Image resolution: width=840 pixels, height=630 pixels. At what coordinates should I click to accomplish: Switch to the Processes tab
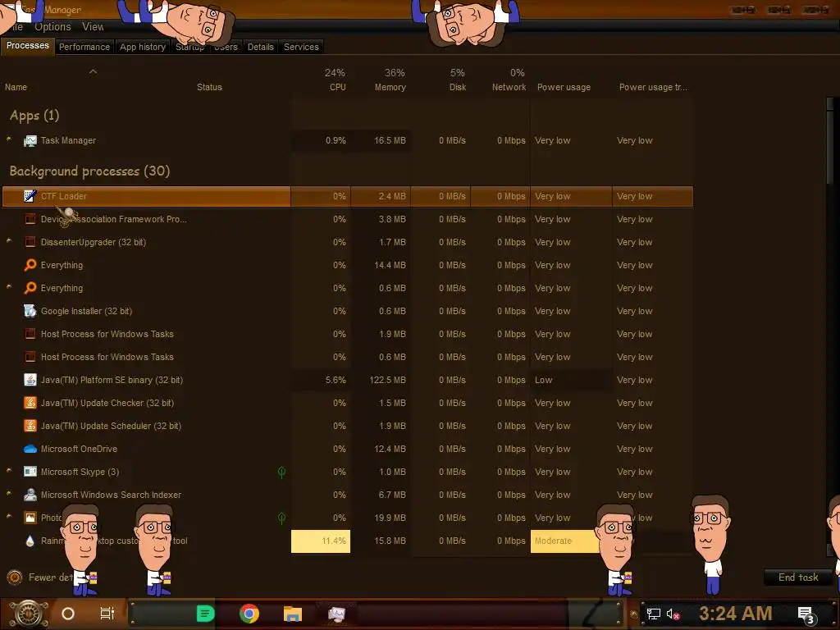click(27, 46)
